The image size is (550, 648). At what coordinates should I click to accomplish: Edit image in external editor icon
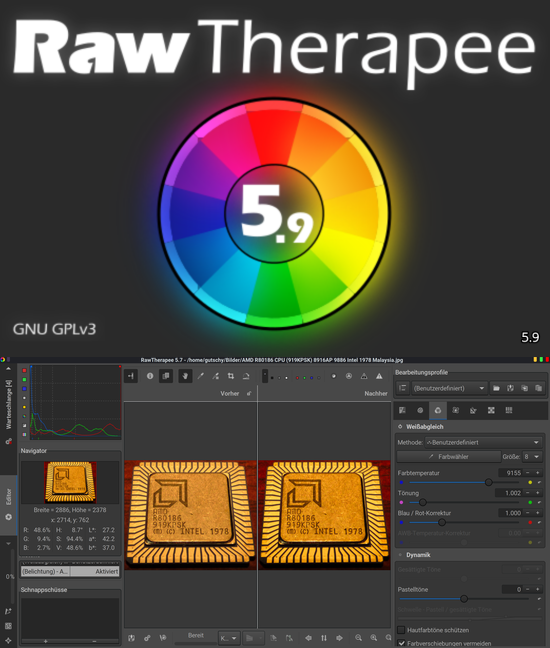point(163,638)
